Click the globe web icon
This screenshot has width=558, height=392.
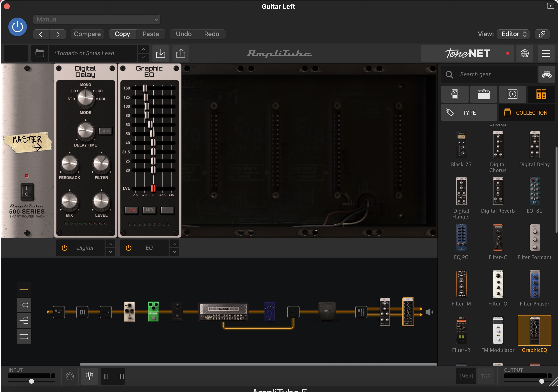click(525, 53)
